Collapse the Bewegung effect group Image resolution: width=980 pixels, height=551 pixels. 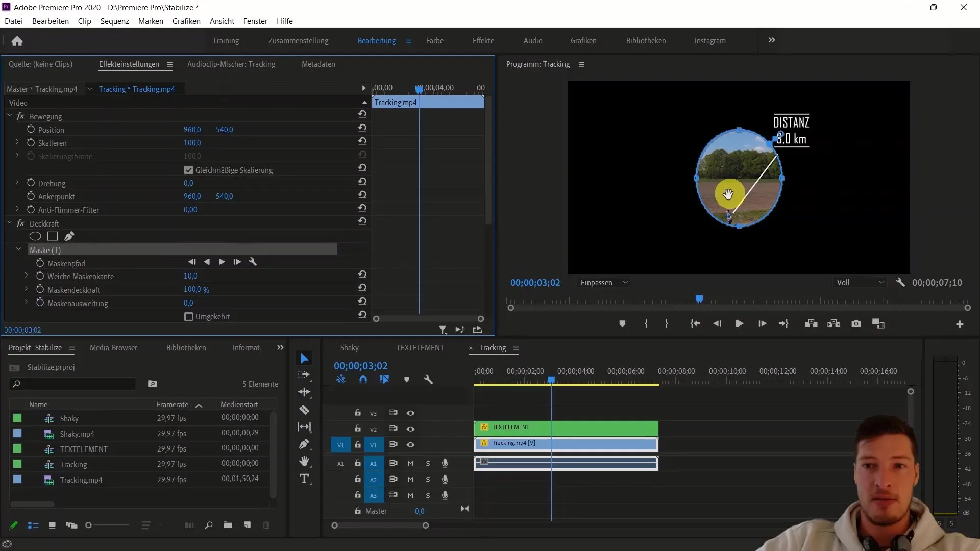[10, 116]
